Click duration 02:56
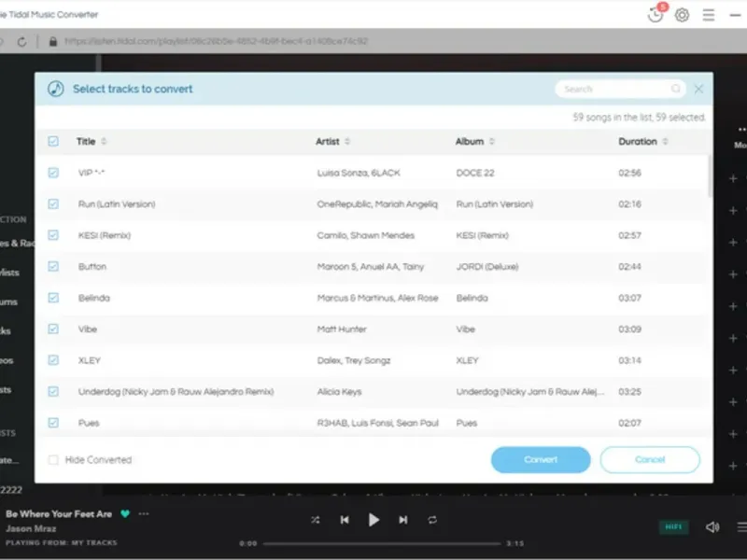Screen dimensions: 747x560 (x=629, y=173)
